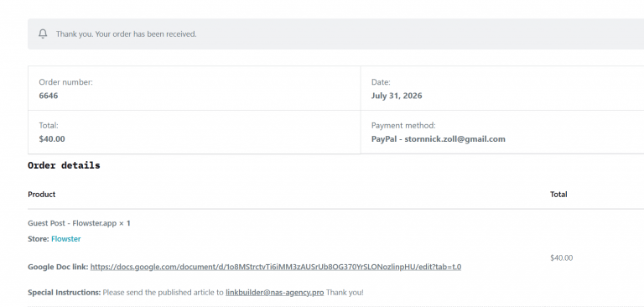Image resolution: width=644 pixels, height=307 pixels.
Task: Click the linkbuilder@nas-agency.pro email link
Action: coord(275,293)
